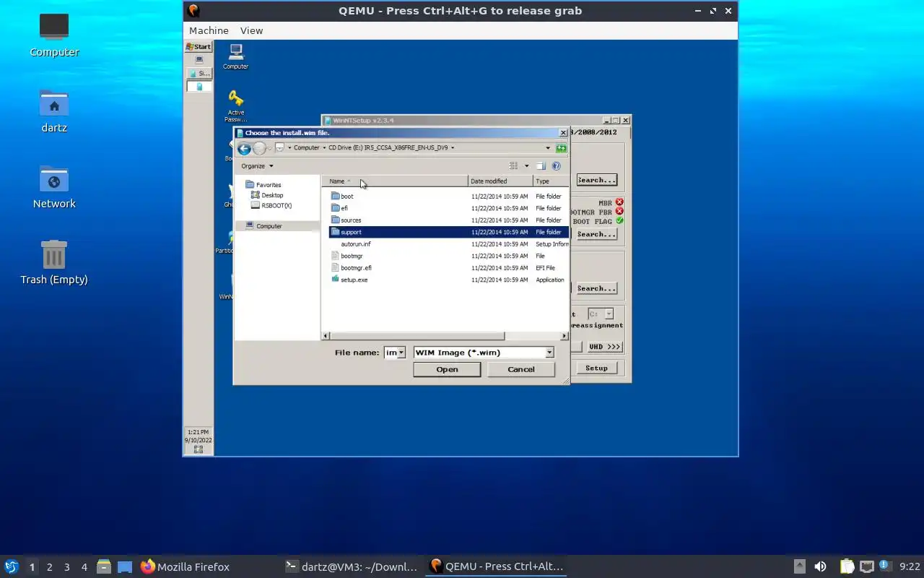Expand the arrow after Computer in address bar
This screenshot has width=924, height=578.
[324, 147]
